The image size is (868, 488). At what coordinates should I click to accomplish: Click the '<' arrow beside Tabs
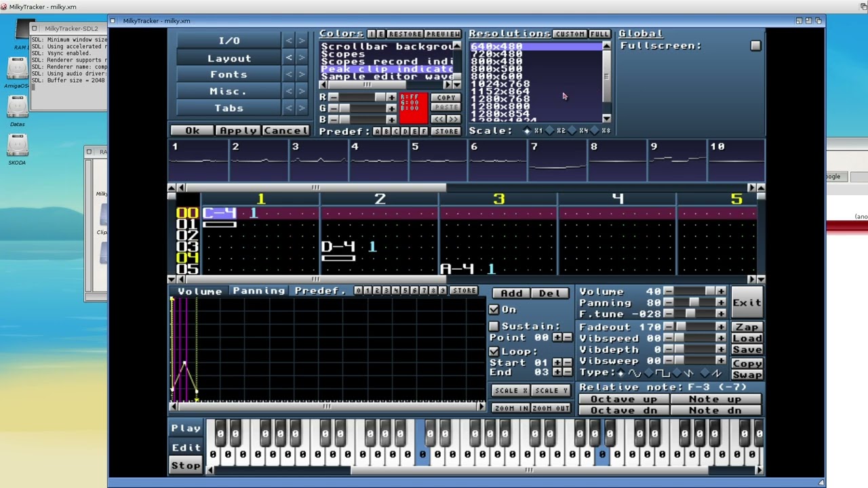click(x=289, y=108)
